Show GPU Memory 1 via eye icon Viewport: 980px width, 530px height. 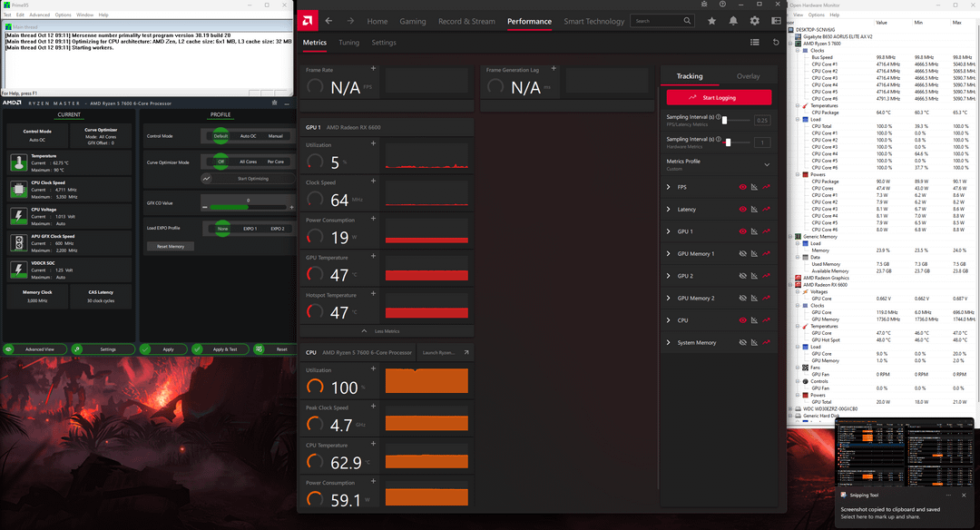[x=742, y=254]
